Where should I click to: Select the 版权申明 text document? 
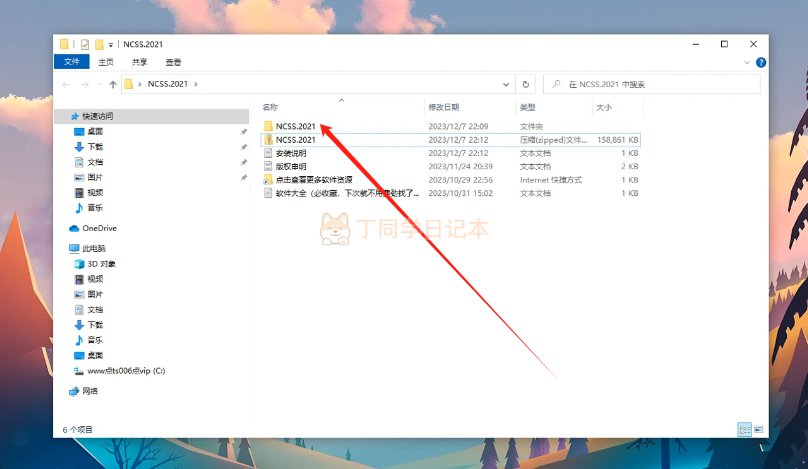[x=291, y=166]
